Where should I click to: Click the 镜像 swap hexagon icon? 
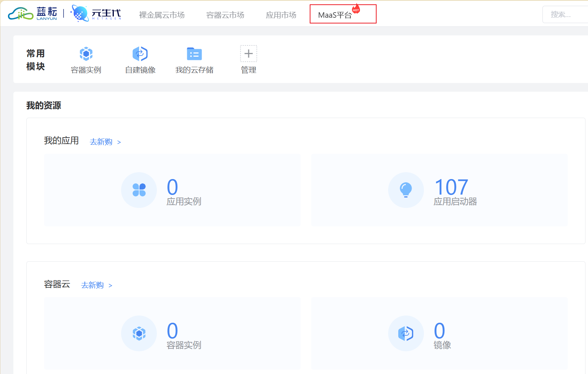click(x=406, y=334)
